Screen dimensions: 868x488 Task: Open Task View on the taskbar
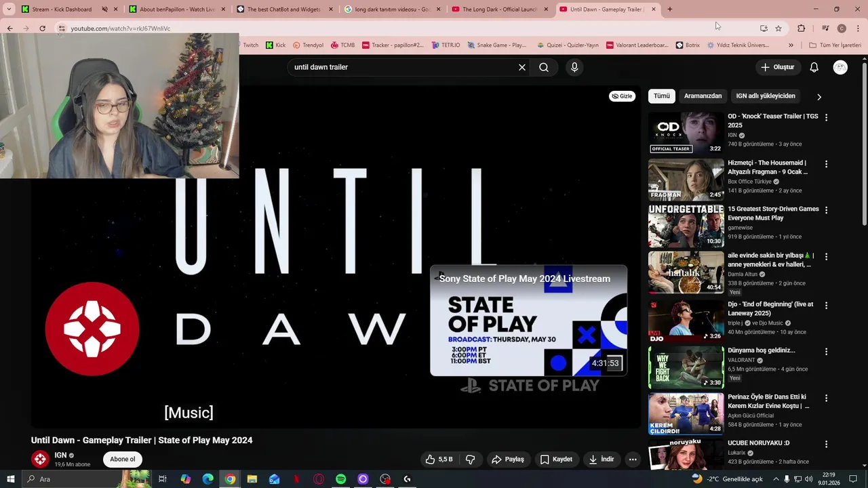[163, 479]
